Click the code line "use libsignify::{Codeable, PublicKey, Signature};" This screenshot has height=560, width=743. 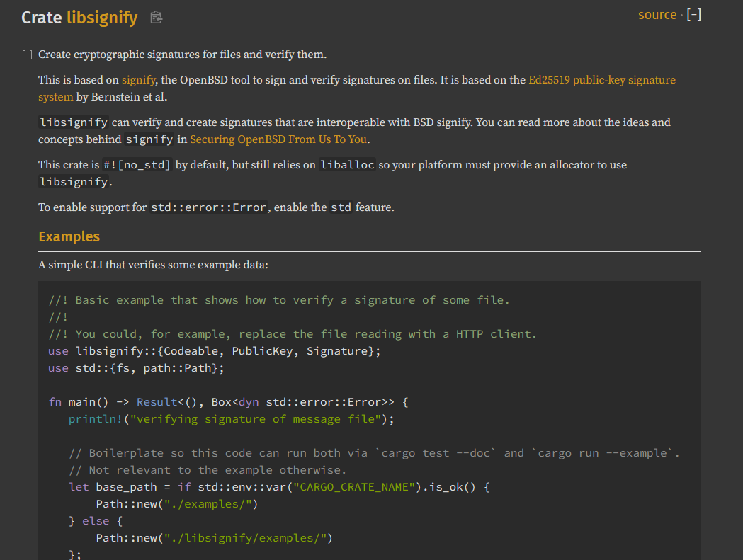pos(214,351)
